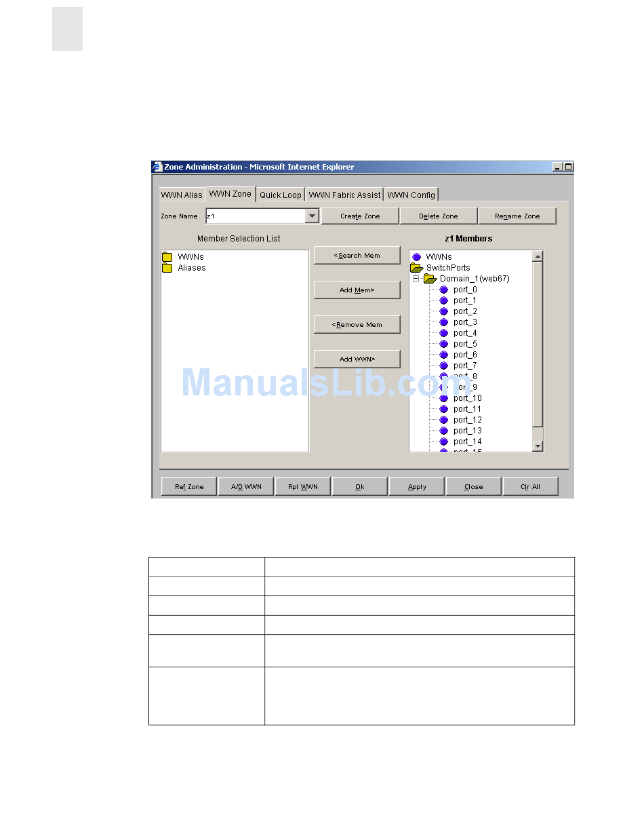
Task: Click the Rename Zone button
Action: click(517, 216)
